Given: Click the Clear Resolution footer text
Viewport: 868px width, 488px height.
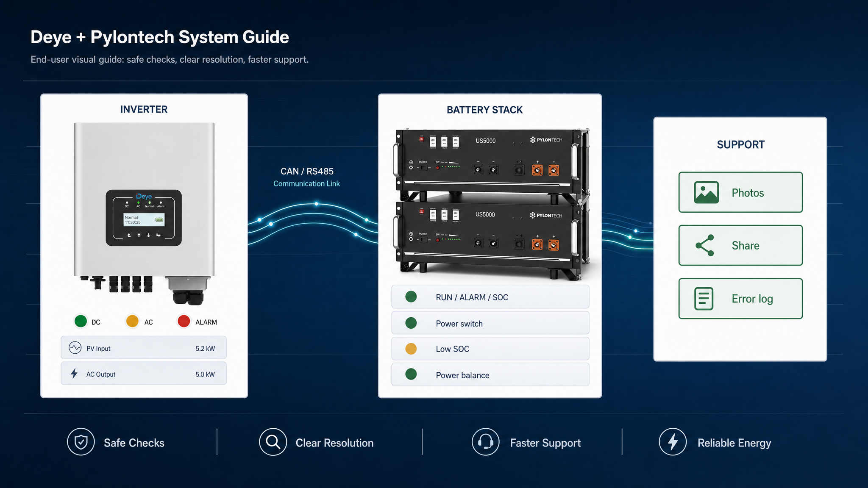Looking at the screenshot, I should point(334,443).
